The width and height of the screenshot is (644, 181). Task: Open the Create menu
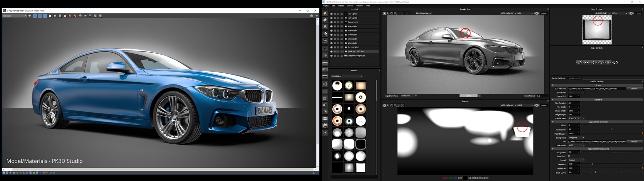341,6
